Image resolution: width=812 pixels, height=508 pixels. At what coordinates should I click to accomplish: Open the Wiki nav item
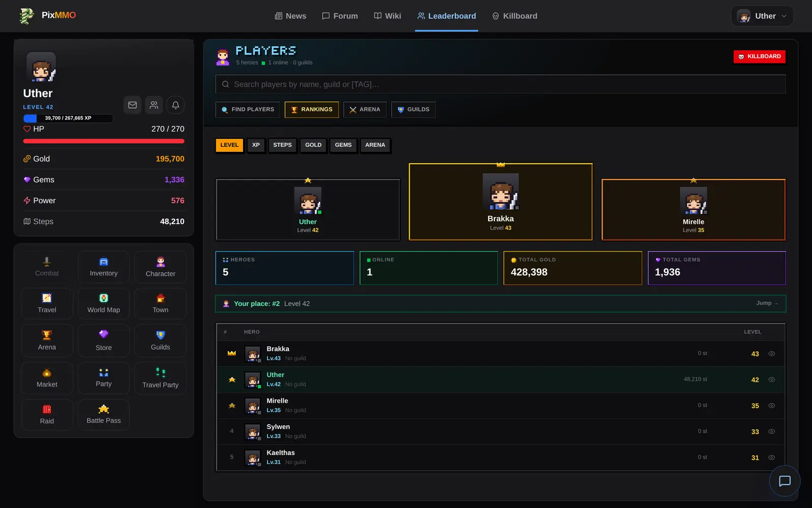click(x=387, y=16)
